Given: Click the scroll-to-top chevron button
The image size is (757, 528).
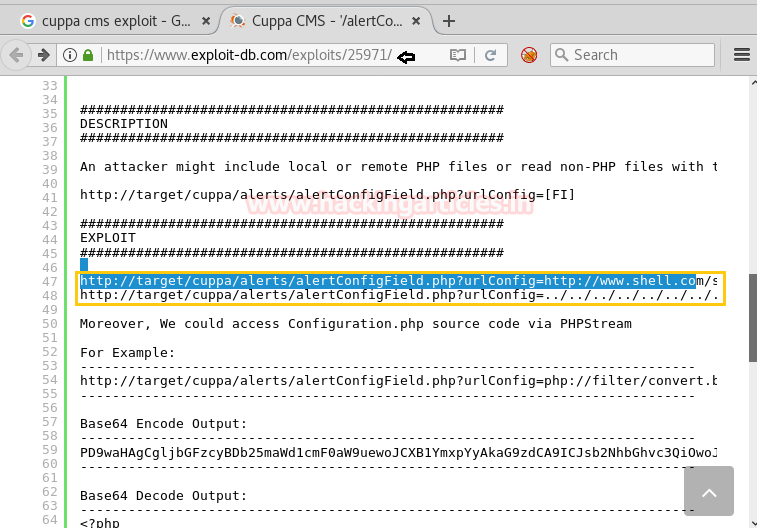Looking at the screenshot, I should (709, 491).
